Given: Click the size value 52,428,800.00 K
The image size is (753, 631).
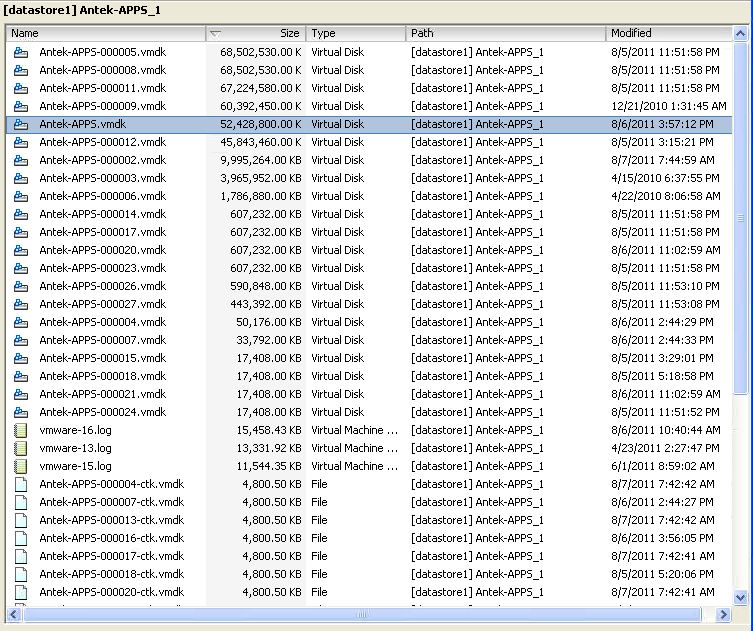Looking at the screenshot, I should click(x=261, y=124).
